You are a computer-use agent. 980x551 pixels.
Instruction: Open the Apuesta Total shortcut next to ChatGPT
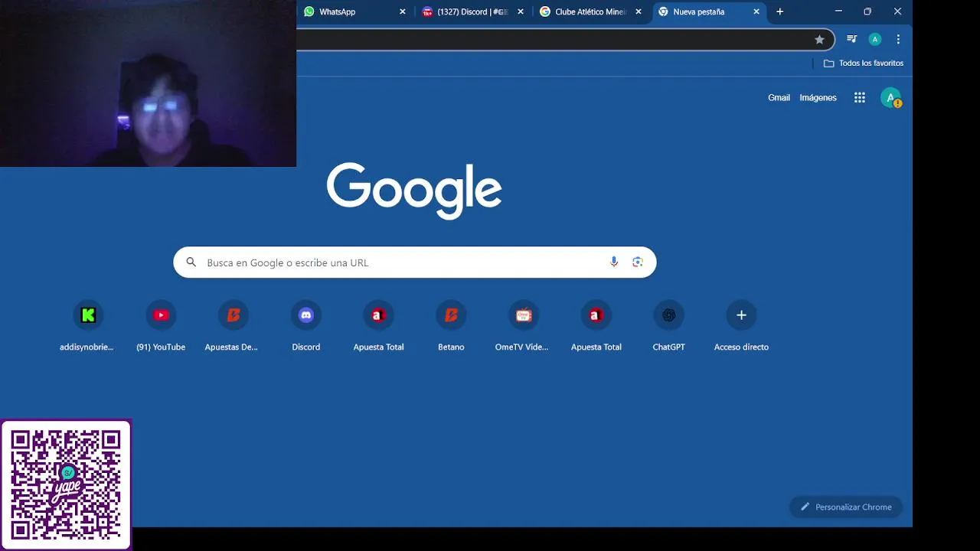click(x=596, y=325)
